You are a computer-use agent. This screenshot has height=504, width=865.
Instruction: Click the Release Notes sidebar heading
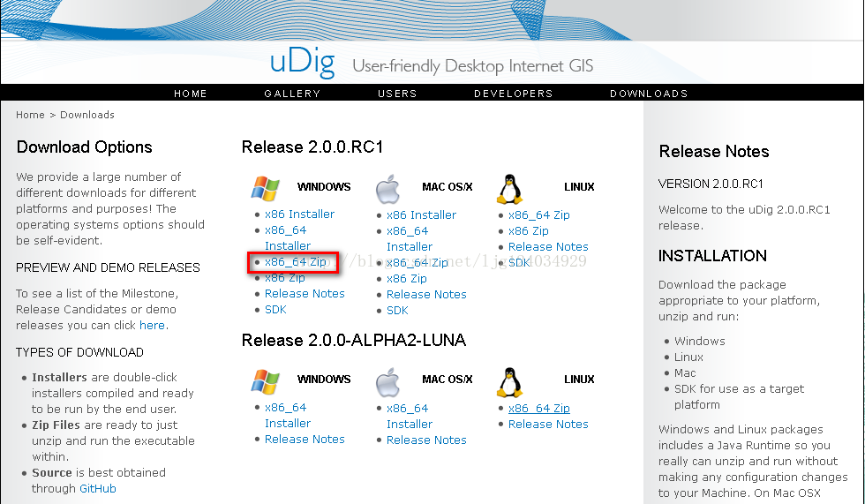pos(714,152)
